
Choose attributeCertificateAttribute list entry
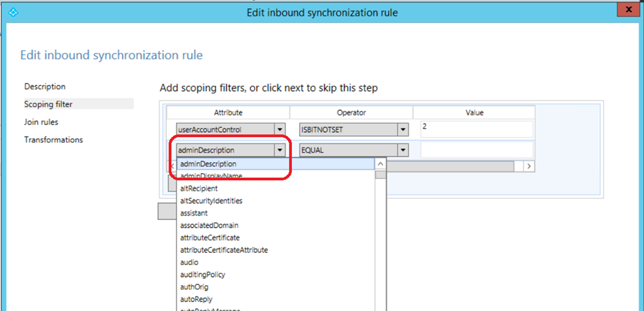224,250
